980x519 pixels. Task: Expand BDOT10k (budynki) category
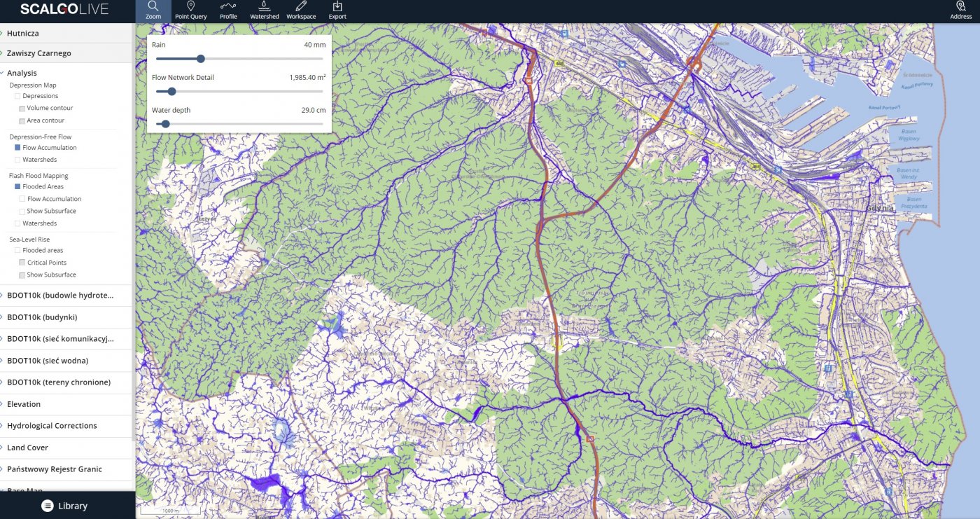coord(67,317)
